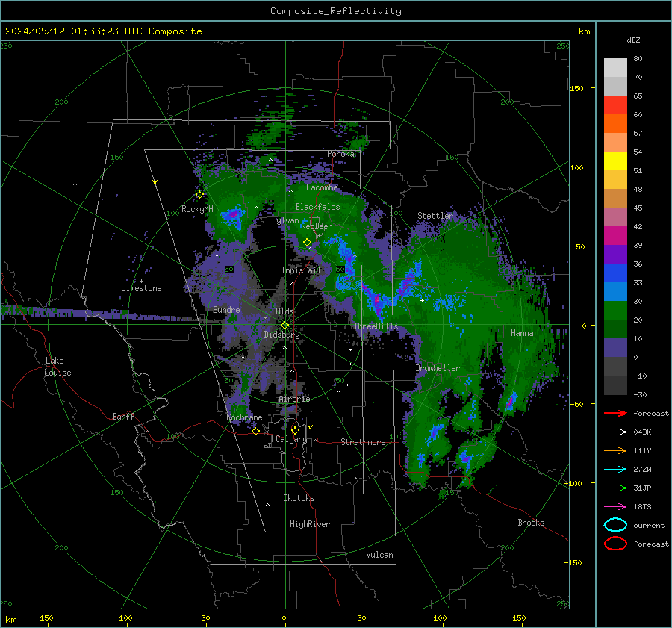Click the RedDeer city label
The width and height of the screenshot is (672, 628).
[317, 226]
